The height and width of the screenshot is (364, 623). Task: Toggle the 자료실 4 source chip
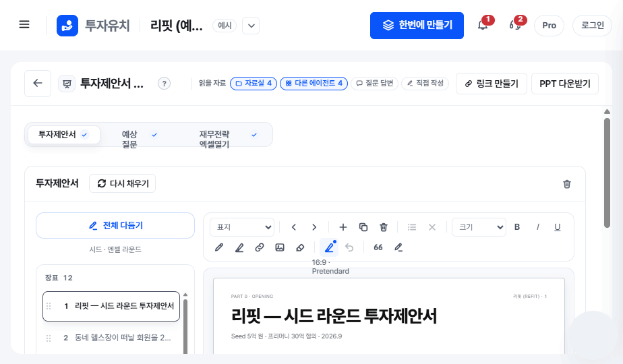(x=254, y=84)
